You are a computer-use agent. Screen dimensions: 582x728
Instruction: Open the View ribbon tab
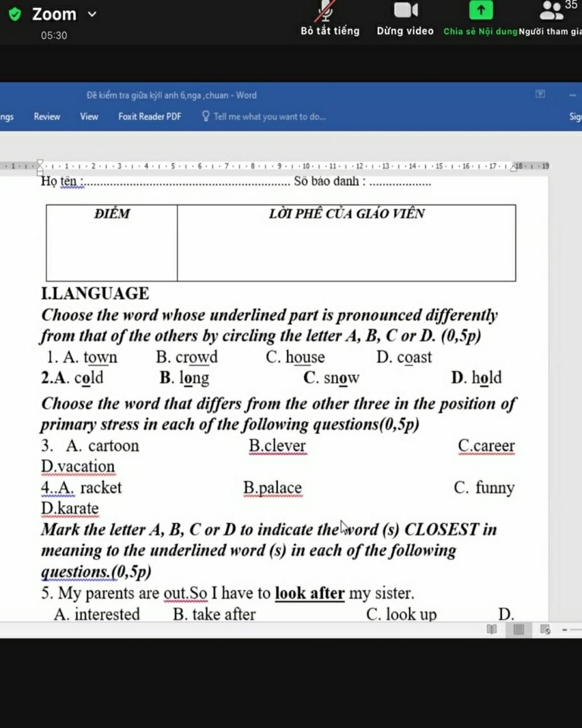click(x=89, y=117)
